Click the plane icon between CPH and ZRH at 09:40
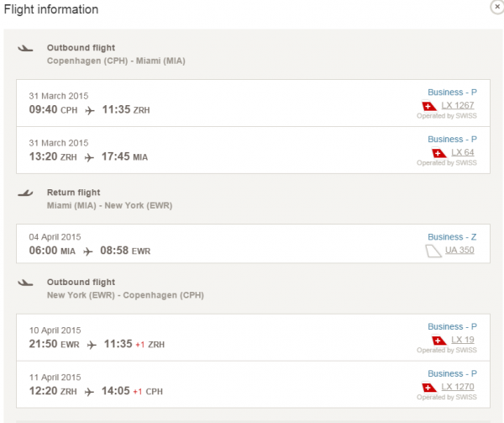This screenshot has width=504, height=423. click(88, 110)
